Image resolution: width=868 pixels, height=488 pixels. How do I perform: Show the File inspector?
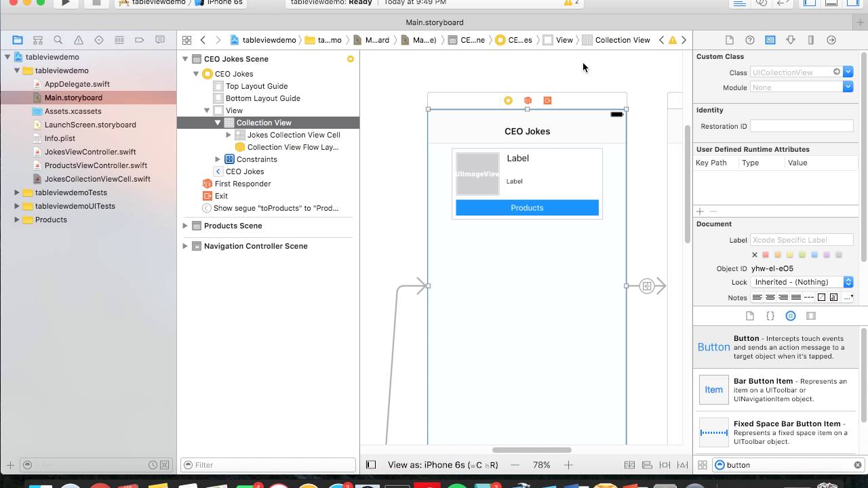pyautogui.click(x=730, y=40)
